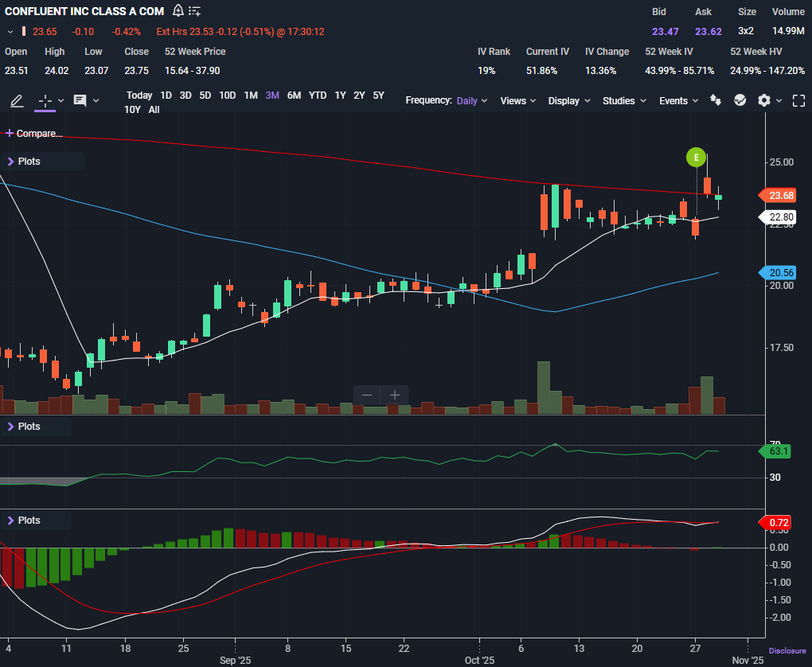The image size is (812, 667).
Task: Add a price alert with the bell icon
Action: (x=178, y=10)
